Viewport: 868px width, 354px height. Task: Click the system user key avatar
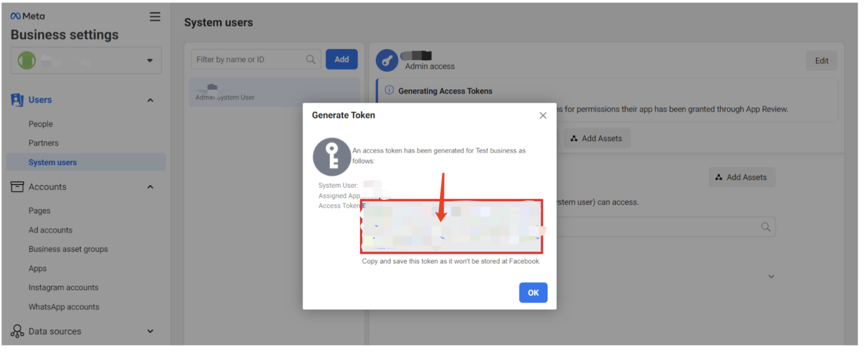(387, 60)
